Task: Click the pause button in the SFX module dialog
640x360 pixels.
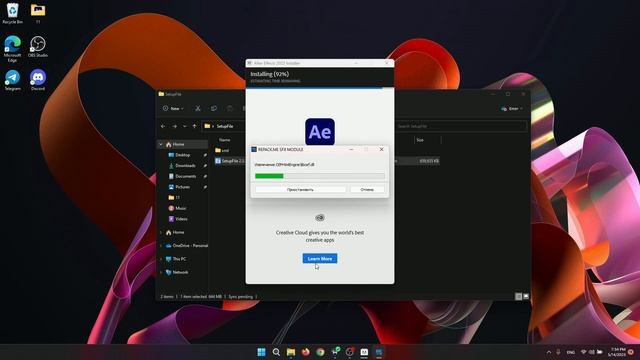Action: pos(300,189)
